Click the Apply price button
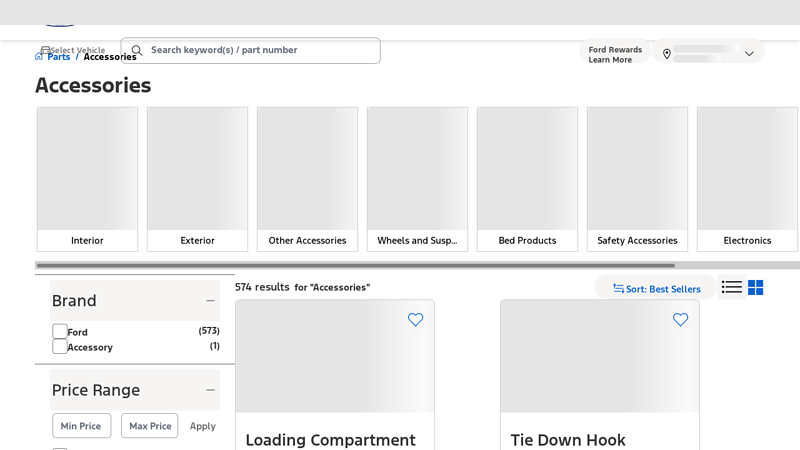800x450 pixels. tap(202, 426)
